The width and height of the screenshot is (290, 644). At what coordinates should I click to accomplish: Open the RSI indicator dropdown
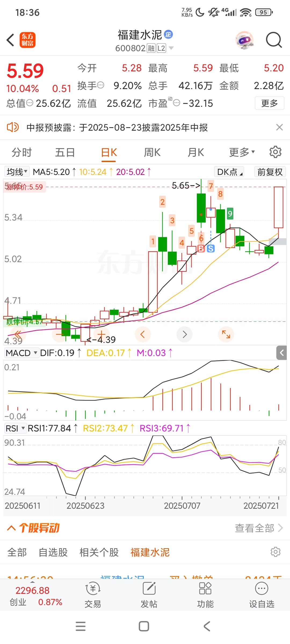click(16, 428)
